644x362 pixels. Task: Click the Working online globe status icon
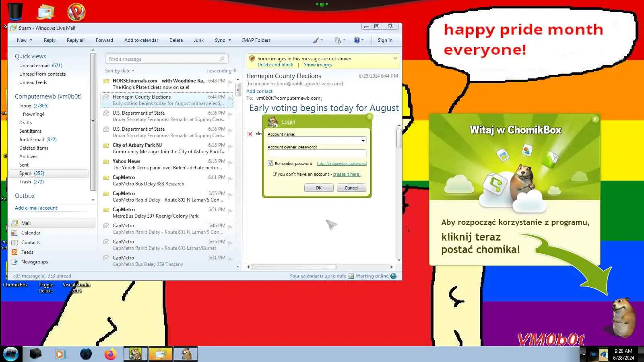point(394,276)
